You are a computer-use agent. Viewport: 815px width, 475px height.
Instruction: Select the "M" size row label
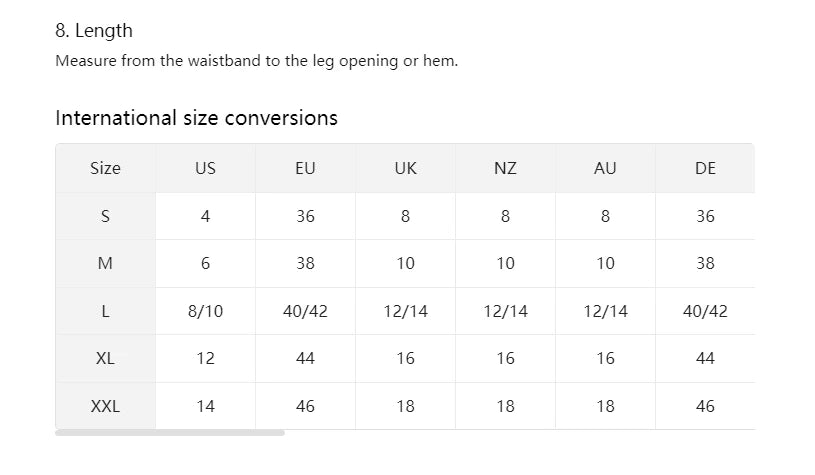coord(105,264)
